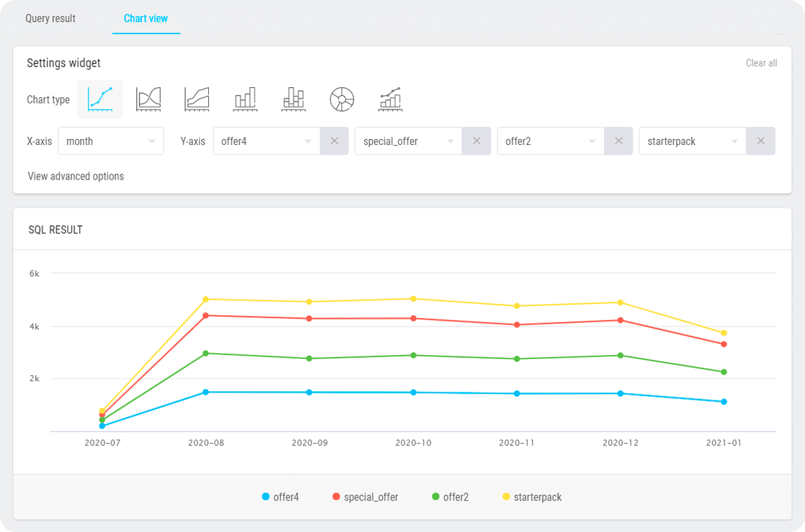Click the Clear all link
805x532 pixels.
point(761,63)
